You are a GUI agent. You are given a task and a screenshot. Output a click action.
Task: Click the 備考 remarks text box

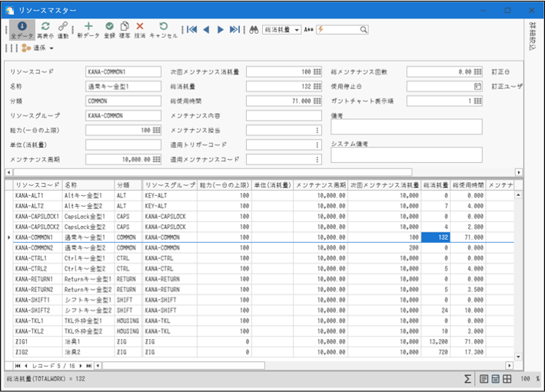tap(406, 127)
